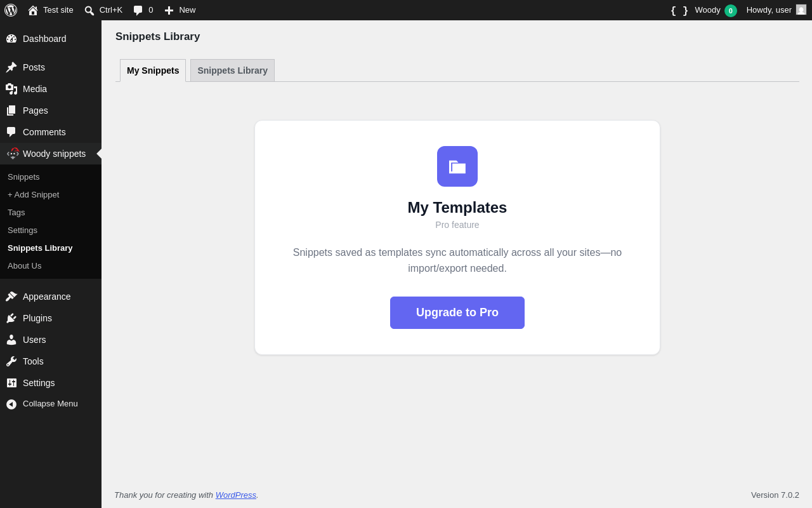
Task: Click the Howdy, user account link
Action: pos(769,10)
